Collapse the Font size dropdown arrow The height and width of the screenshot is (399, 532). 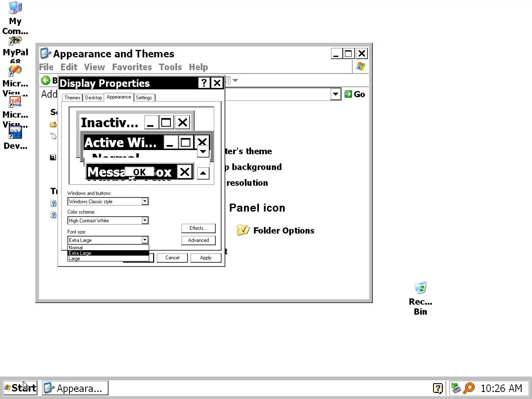(145, 240)
